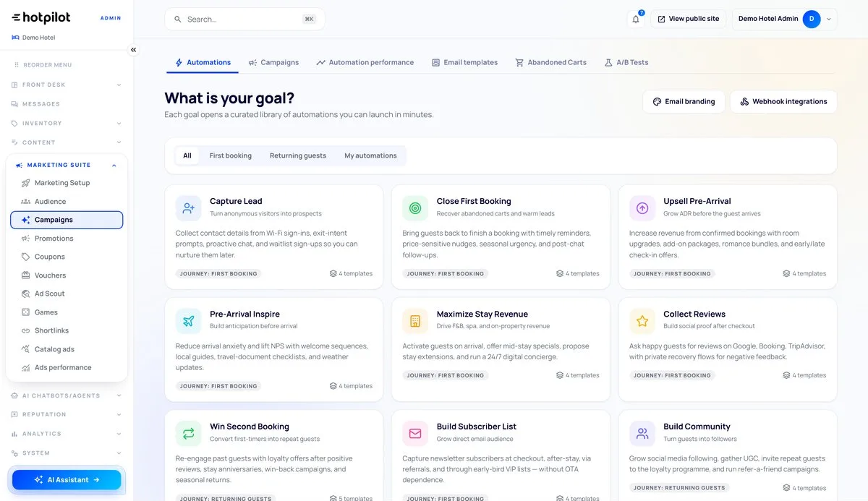Open Games in sidebar

click(x=67, y=312)
